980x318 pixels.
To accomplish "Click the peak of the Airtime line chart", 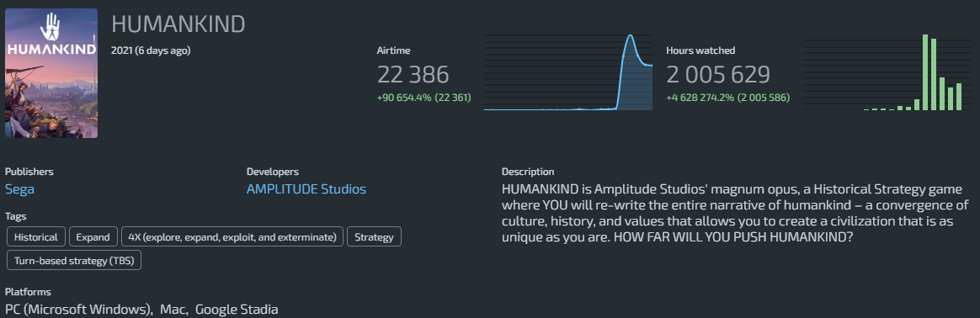I will [630, 36].
